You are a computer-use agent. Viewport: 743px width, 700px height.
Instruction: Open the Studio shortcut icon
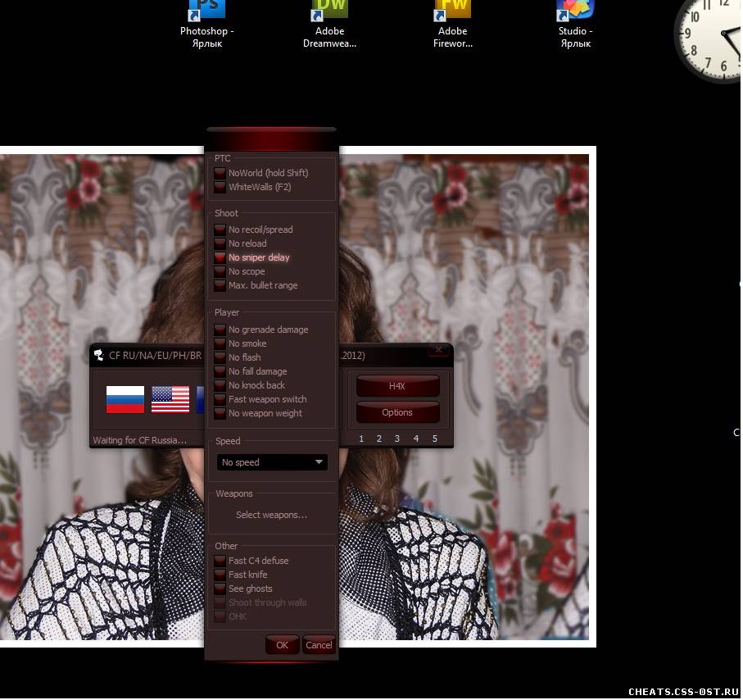point(575,11)
